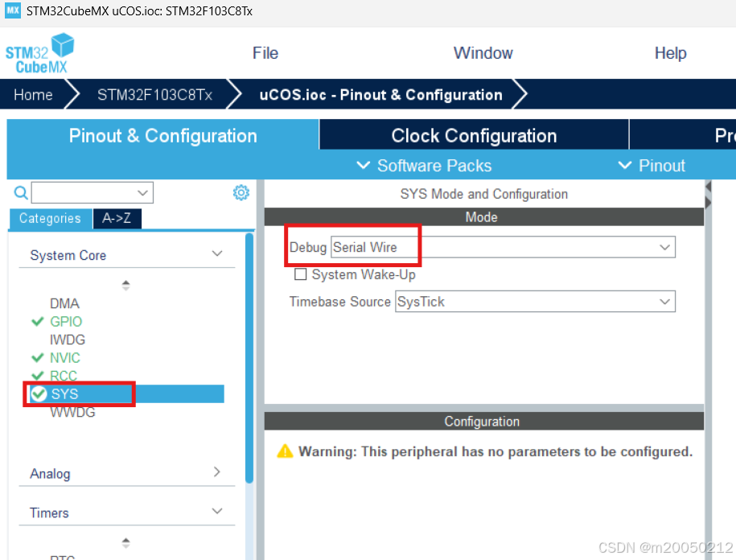The height and width of the screenshot is (560, 736).
Task: Switch to Clock Configuration tab
Action: coord(474,135)
